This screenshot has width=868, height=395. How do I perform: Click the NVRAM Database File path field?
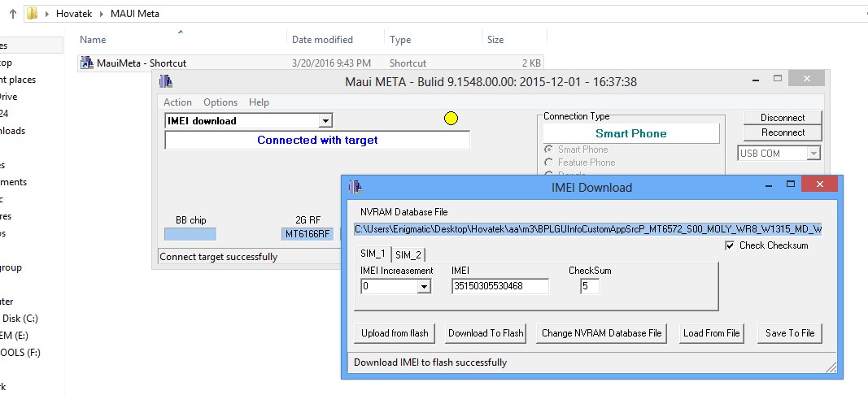tap(588, 229)
